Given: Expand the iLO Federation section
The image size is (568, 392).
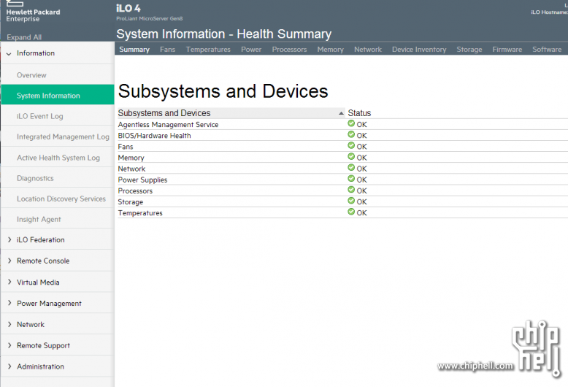Looking at the screenshot, I should click(x=9, y=240).
